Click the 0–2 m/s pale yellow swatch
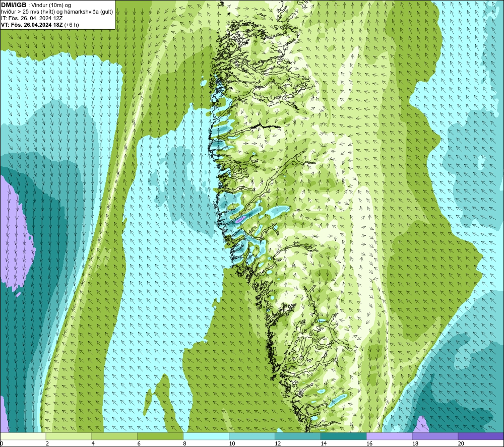 [x=23, y=436]
